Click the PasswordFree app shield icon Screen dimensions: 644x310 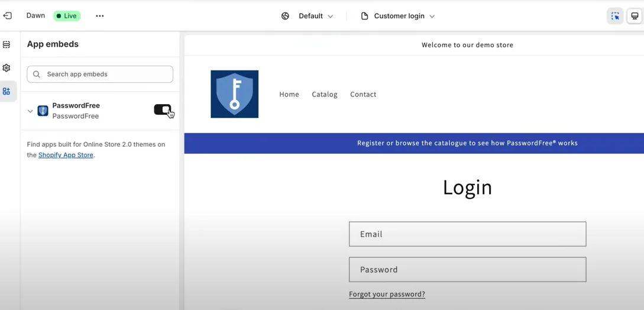coord(43,111)
